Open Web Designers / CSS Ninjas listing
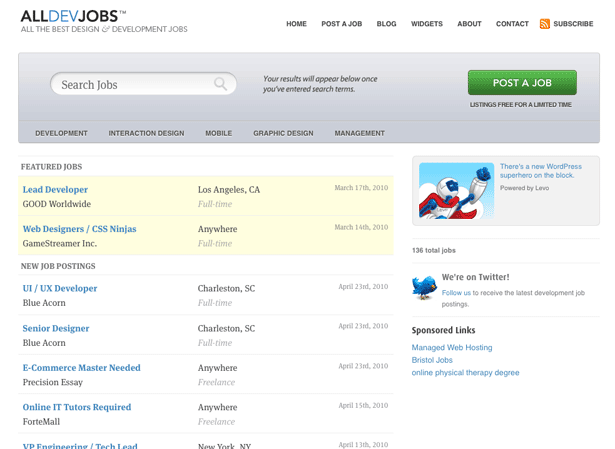 pos(80,229)
